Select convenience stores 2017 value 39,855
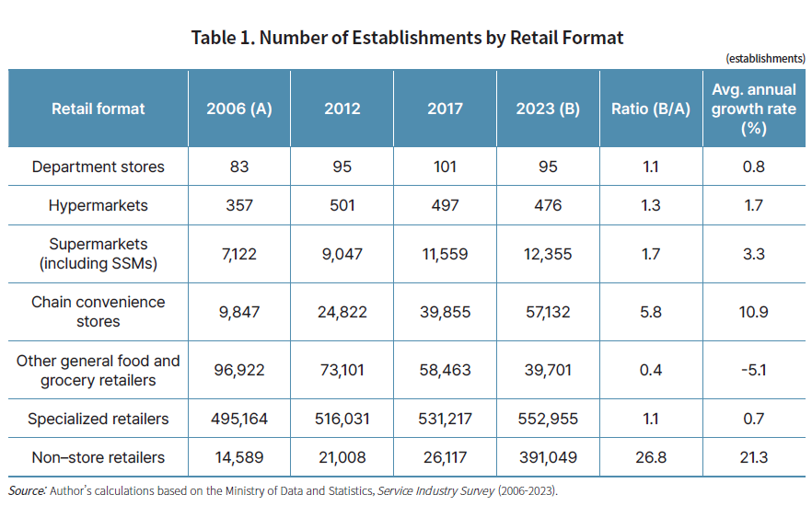The image size is (812, 506). click(x=445, y=312)
